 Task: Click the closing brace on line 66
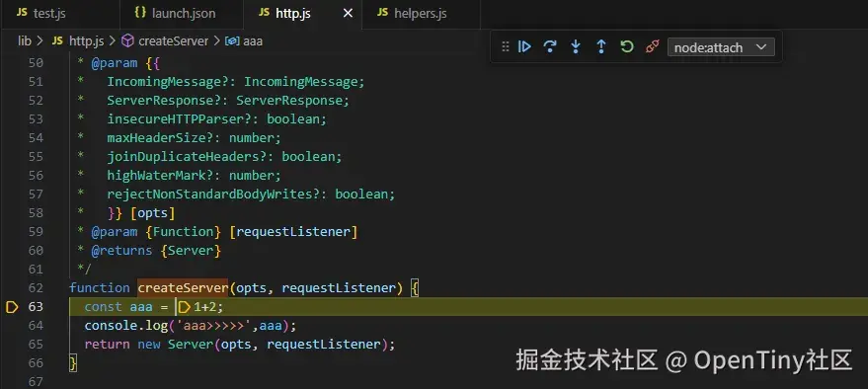pos(73,363)
